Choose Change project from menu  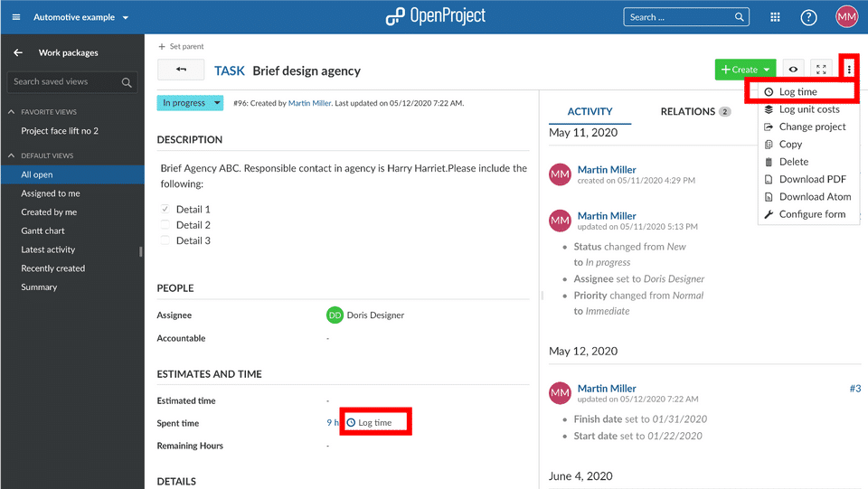(808, 127)
